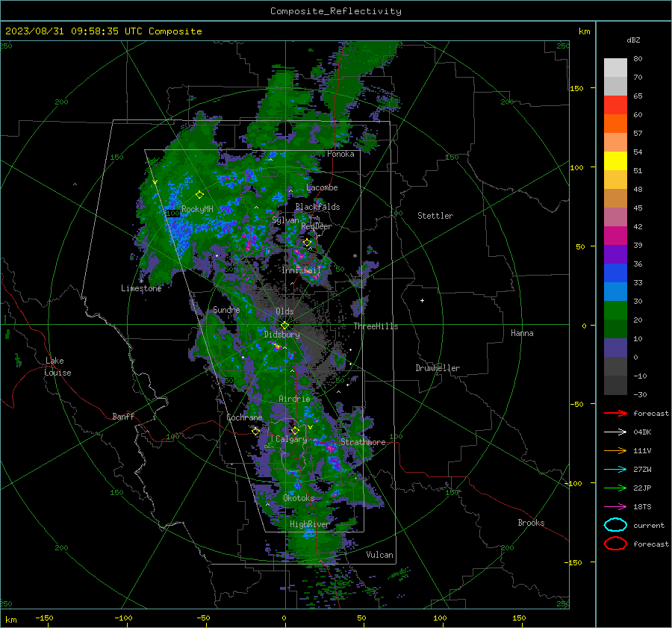This screenshot has height=628, width=672.
Task: Pick the slate 10 dBZ color swatch
Action: click(615, 347)
